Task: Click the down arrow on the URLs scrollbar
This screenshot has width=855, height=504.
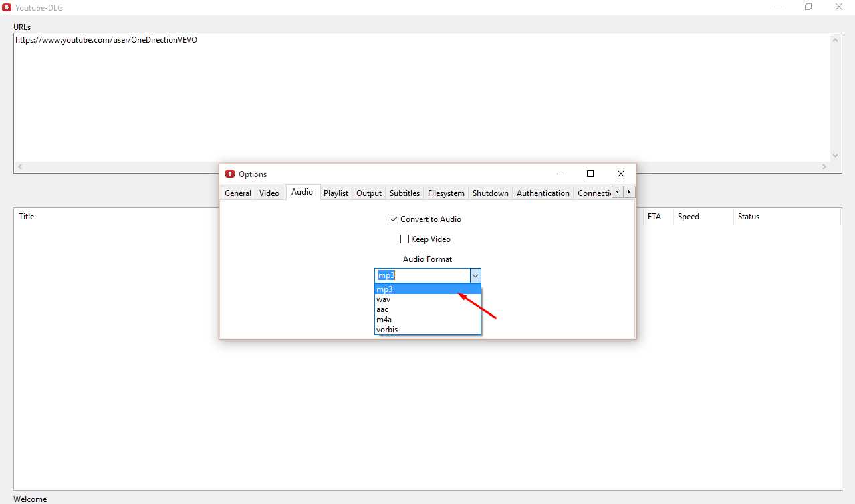Action: tap(835, 155)
